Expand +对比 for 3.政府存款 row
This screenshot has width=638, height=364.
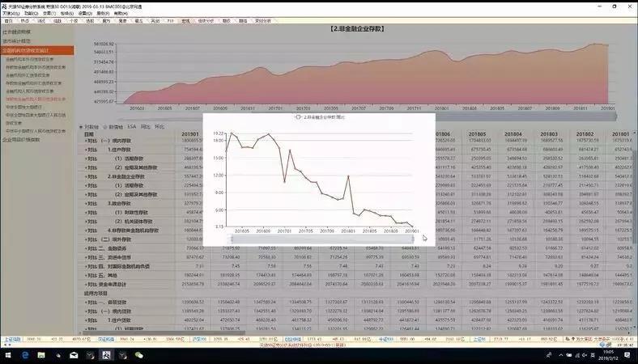click(90, 203)
